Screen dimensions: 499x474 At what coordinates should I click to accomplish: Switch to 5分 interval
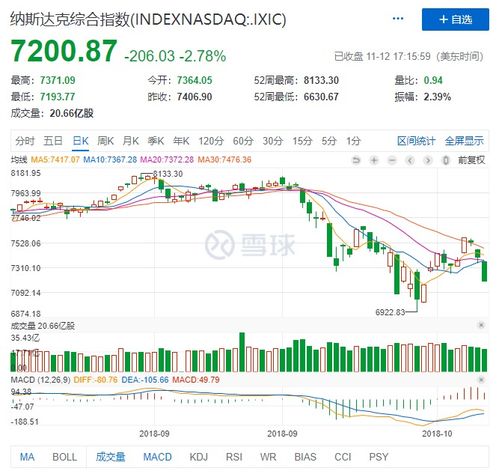(329, 141)
